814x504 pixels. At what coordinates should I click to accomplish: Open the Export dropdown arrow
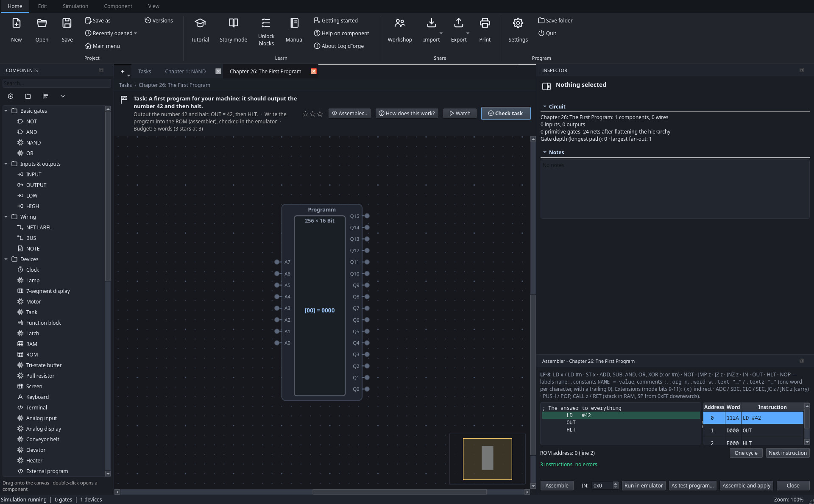click(x=468, y=33)
